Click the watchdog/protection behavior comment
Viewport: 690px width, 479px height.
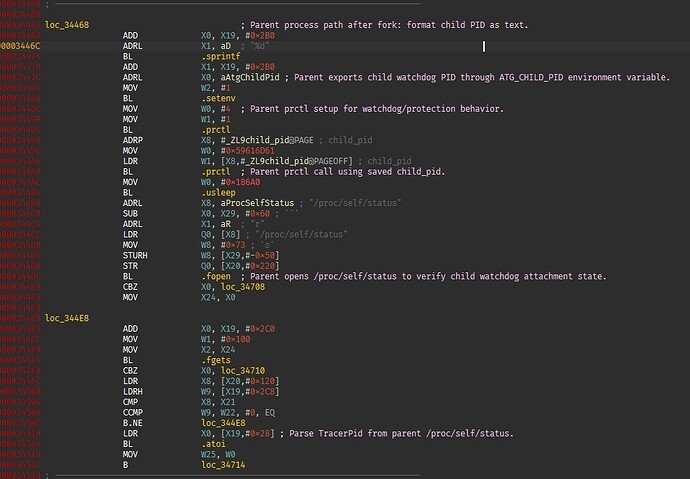tap(372, 109)
